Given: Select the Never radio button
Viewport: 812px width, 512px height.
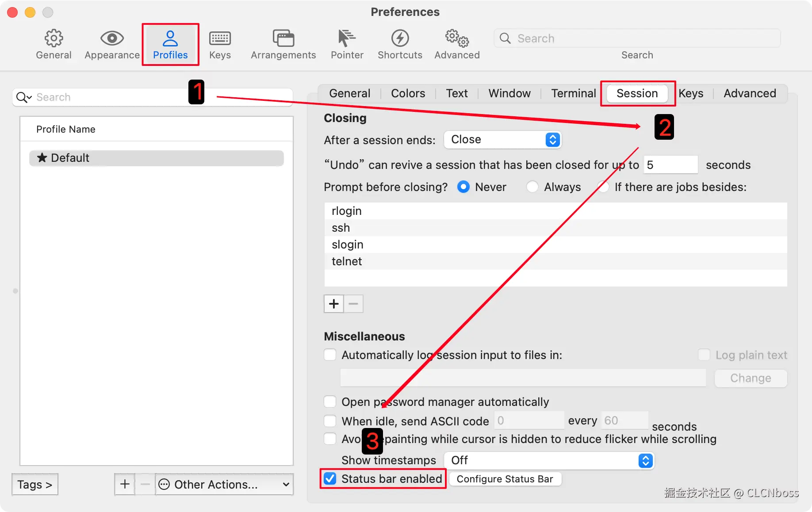Looking at the screenshot, I should point(463,187).
